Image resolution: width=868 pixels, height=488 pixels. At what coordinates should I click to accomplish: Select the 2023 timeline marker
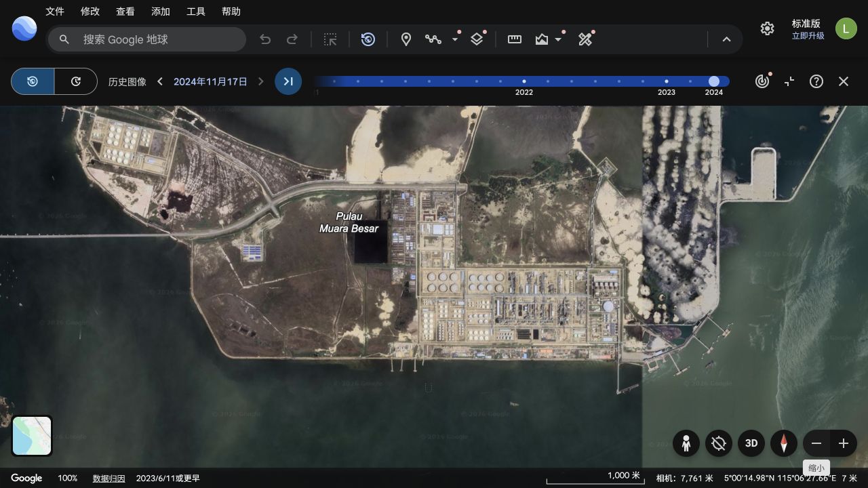tap(667, 81)
